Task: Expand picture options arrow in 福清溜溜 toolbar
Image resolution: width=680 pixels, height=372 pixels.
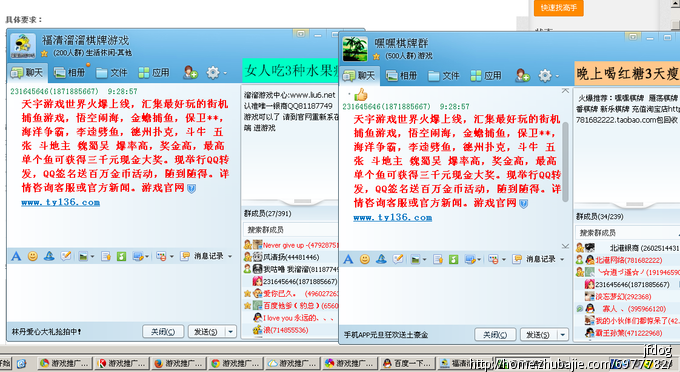Action: point(92,257)
